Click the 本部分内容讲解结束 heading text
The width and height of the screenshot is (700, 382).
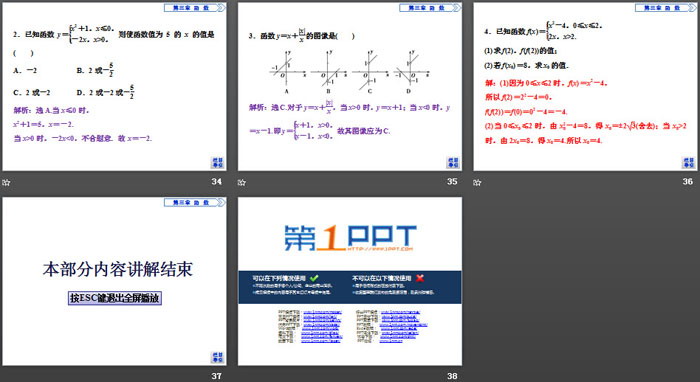pos(117,269)
